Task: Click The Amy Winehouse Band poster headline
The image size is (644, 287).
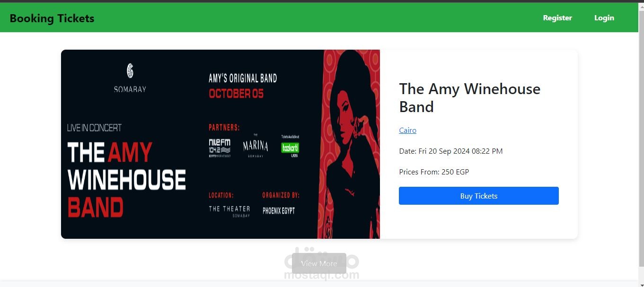Action: [126, 180]
